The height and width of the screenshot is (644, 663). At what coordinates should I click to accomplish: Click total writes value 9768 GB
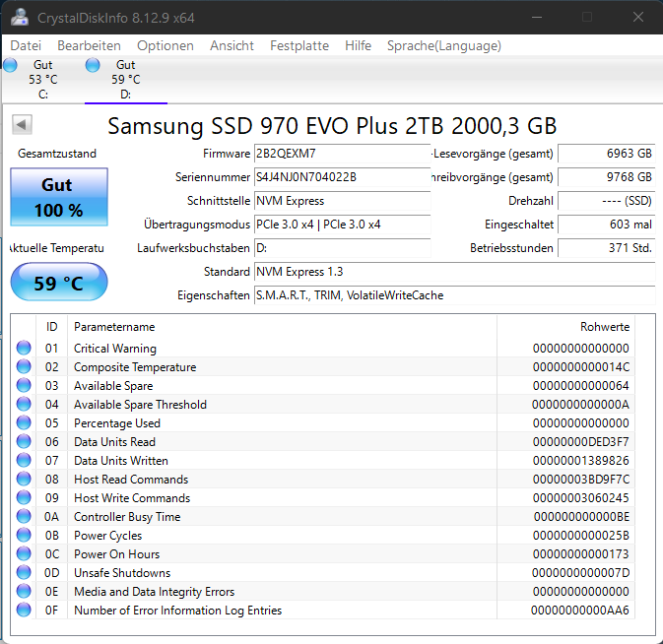tap(606, 177)
